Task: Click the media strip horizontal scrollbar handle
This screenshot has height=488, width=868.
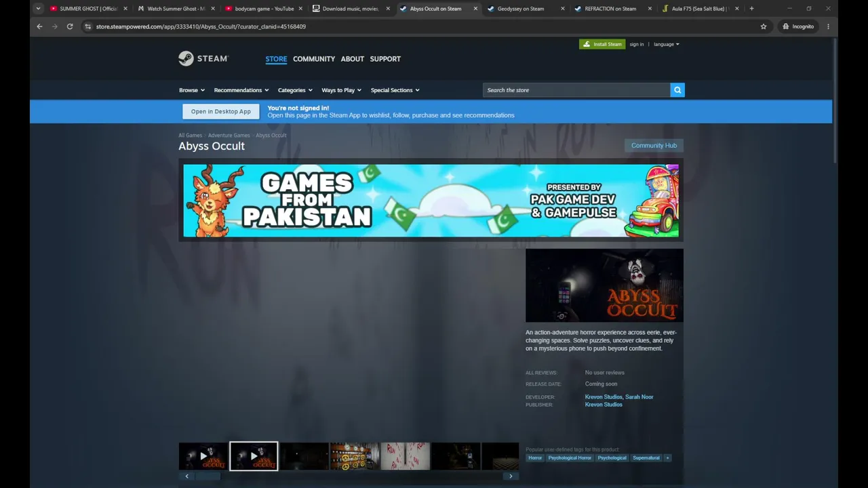Action: 208,476
